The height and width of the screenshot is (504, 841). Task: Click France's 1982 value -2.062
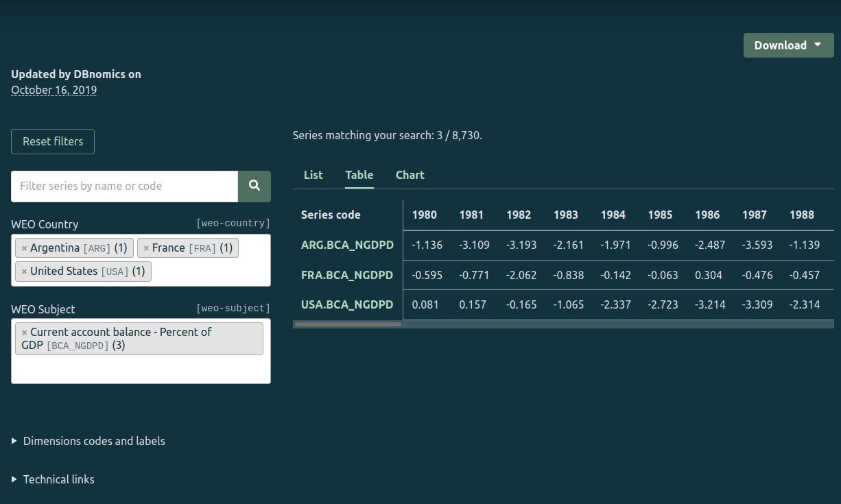click(x=521, y=275)
